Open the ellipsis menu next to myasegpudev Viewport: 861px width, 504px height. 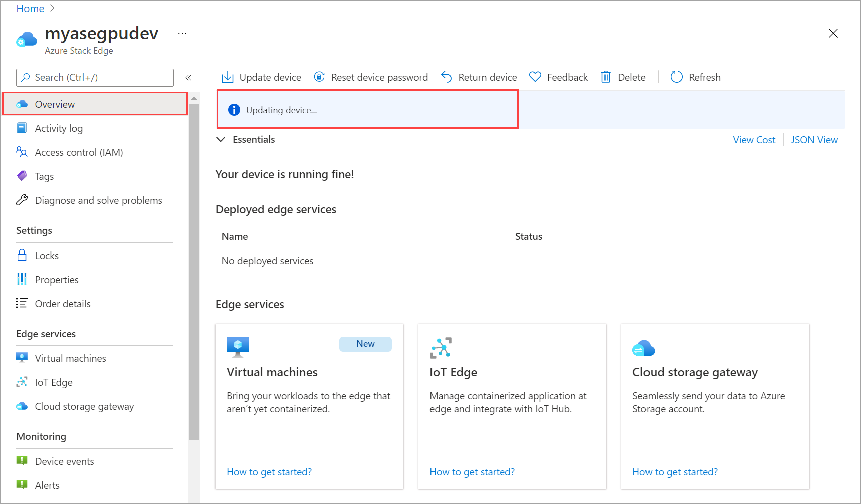(x=182, y=33)
